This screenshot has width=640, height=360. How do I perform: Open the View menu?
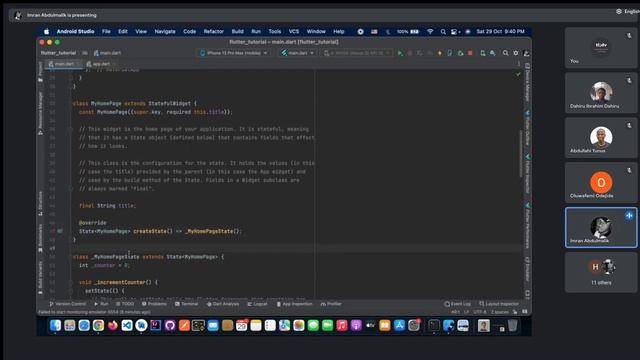141,31
